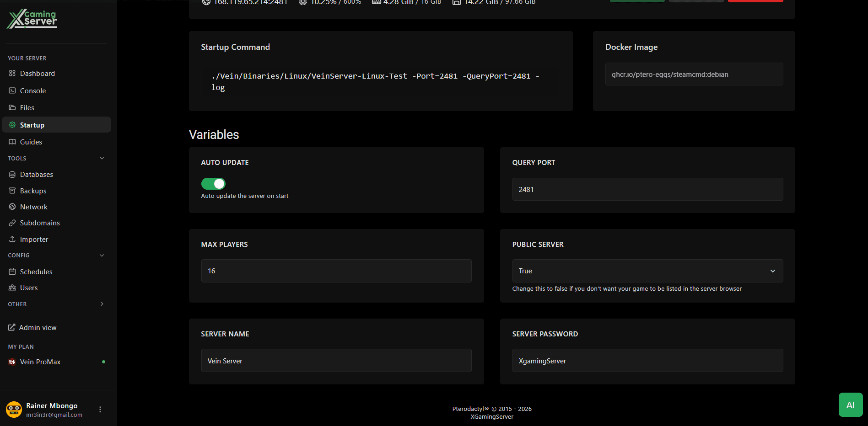Click the Importer upload icon
This screenshot has height=426, width=868.
[12, 239]
